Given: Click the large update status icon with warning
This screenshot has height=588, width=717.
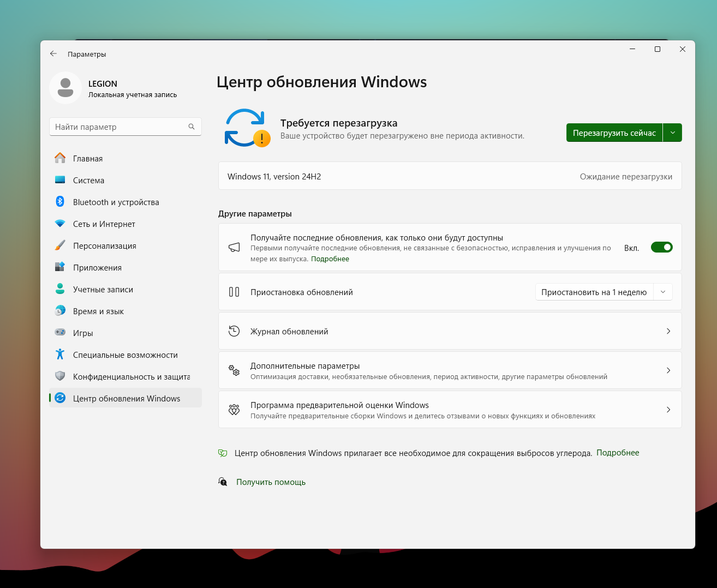Looking at the screenshot, I should [x=247, y=128].
